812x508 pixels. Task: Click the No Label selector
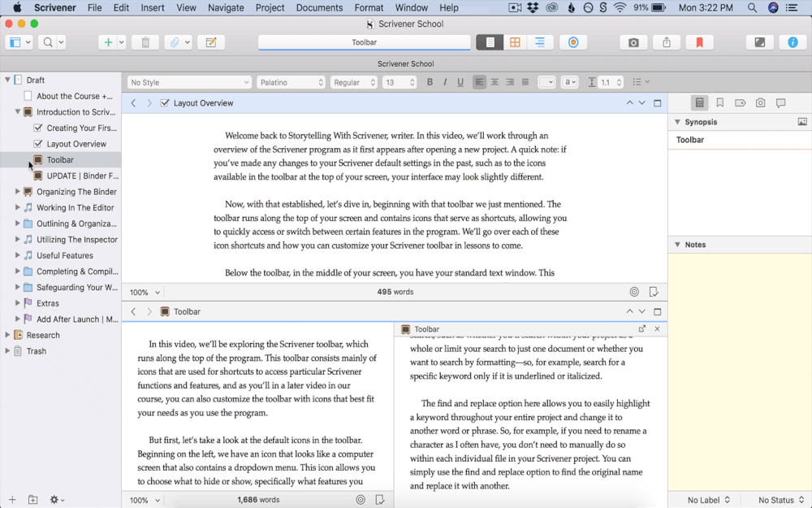[x=708, y=500]
